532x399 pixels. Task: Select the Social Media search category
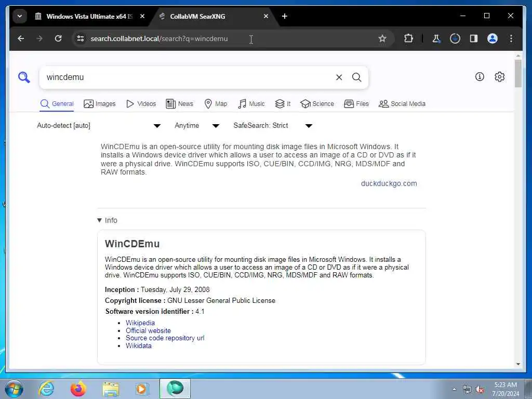click(402, 104)
